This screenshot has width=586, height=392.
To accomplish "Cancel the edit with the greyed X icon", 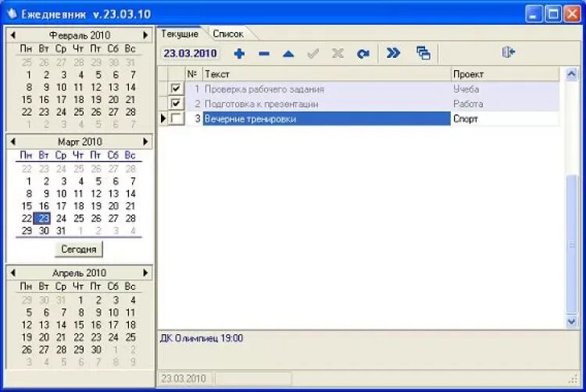I will (338, 53).
